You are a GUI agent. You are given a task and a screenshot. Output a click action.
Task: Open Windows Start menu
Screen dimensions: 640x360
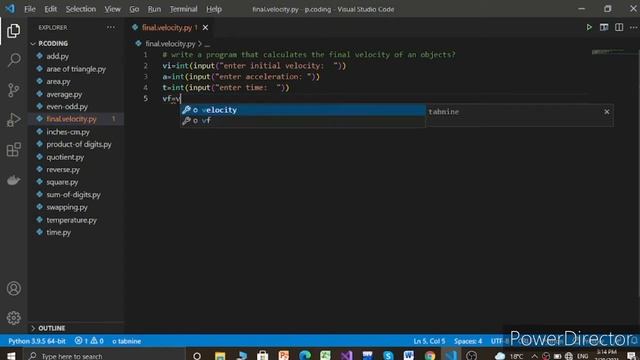[x=11, y=356]
